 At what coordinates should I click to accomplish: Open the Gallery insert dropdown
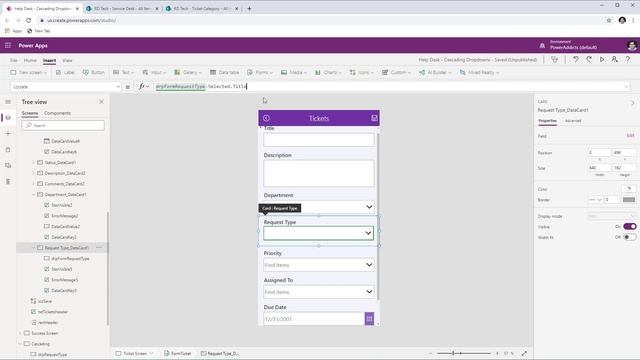[x=188, y=72]
